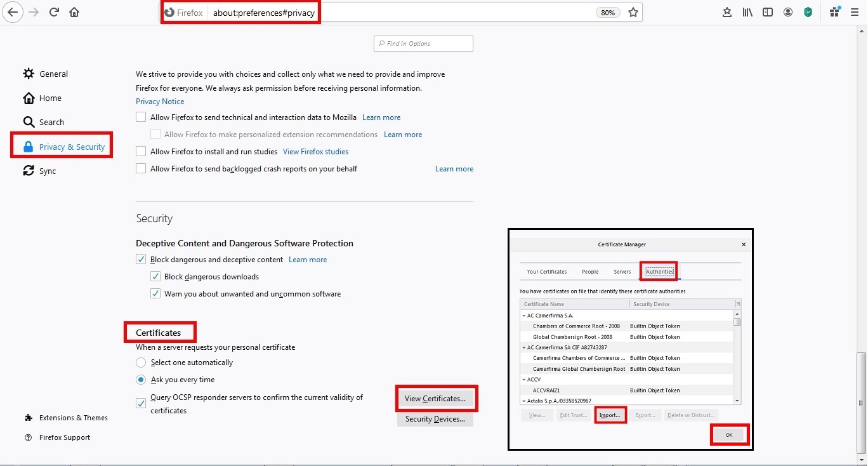Uncheck Block dangerous downloads
The image size is (868, 466).
click(x=155, y=277)
